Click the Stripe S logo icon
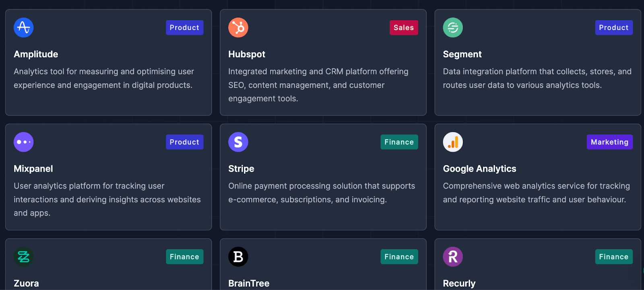This screenshot has height=290, width=644. (x=238, y=142)
